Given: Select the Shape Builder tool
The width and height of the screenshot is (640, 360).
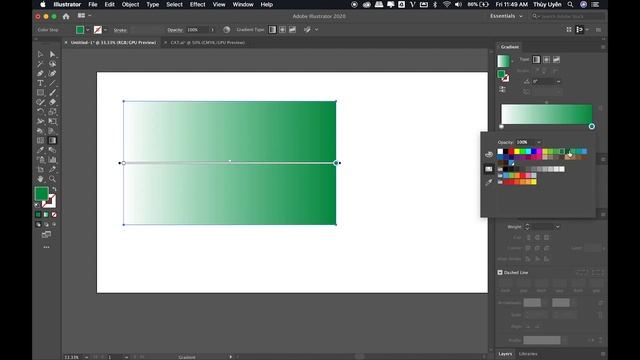Looking at the screenshot, I should (40, 131).
